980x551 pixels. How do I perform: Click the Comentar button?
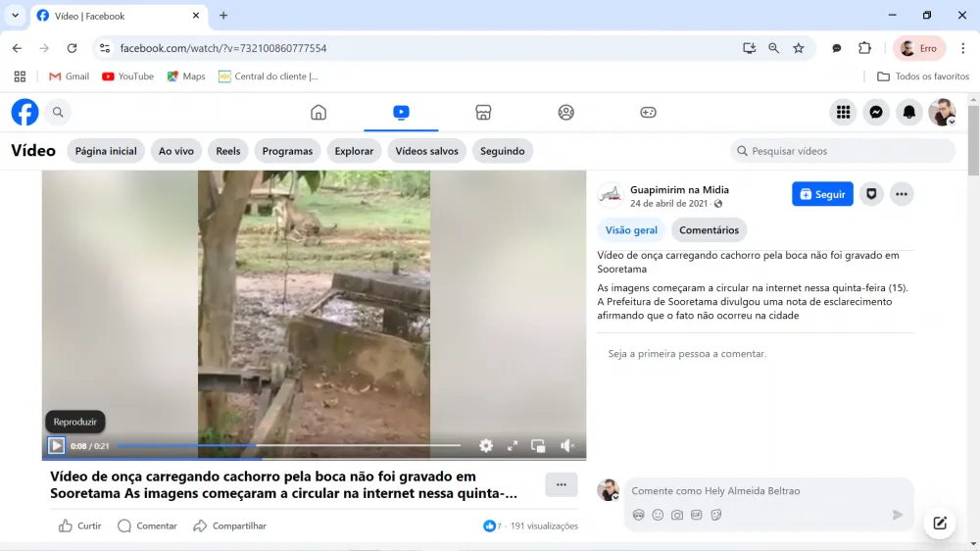pos(148,526)
